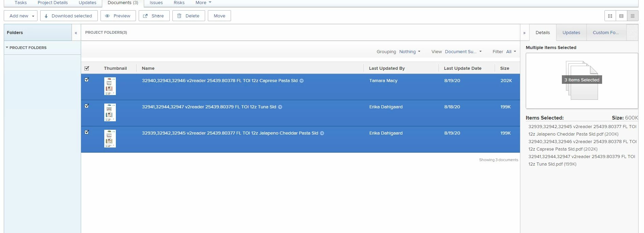The image size is (644, 233).
Task: Share the selected documents
Action: [x=154, y=16]
